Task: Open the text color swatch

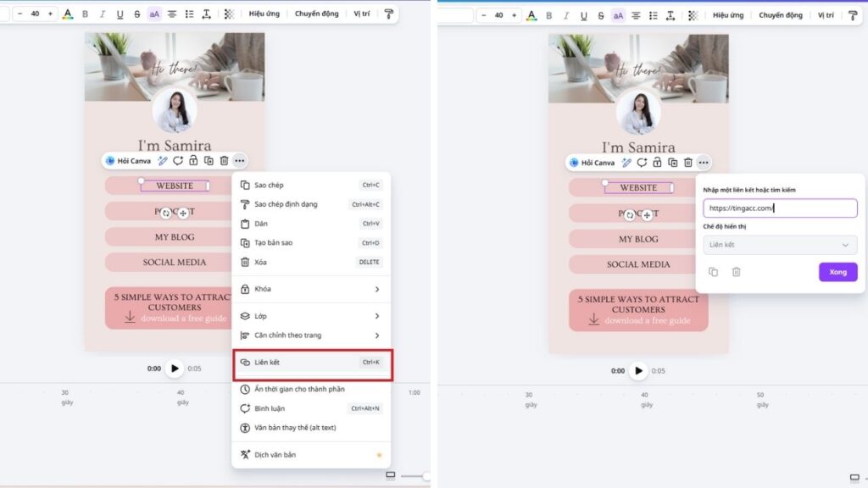Action: click(69, 14)
